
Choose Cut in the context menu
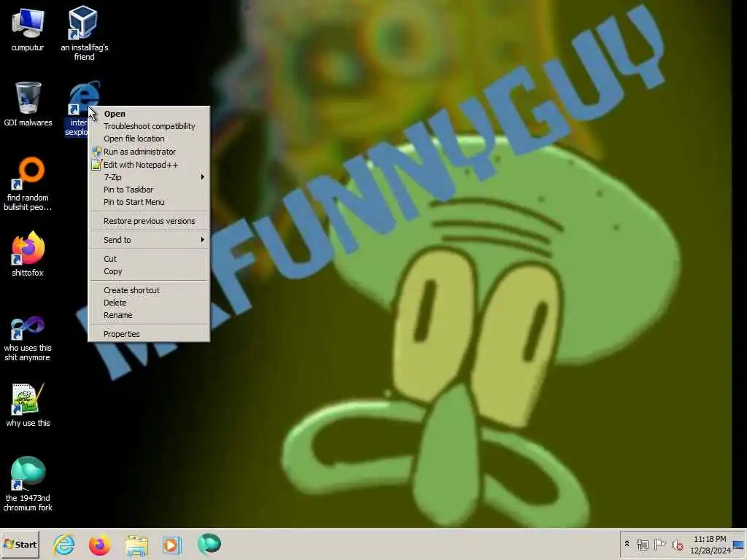pos(149,259)
